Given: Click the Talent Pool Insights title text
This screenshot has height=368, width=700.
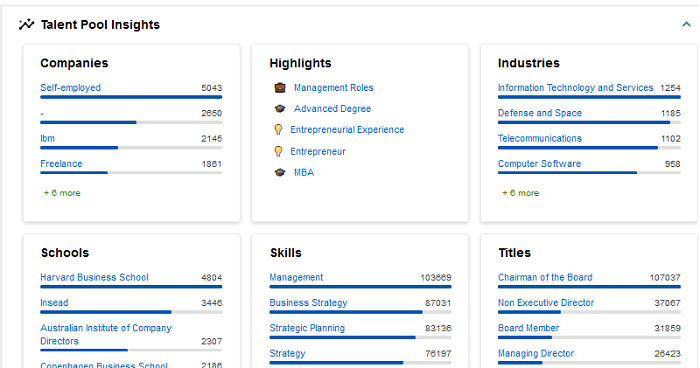Looking at the screenshot, I should (100, 25).
